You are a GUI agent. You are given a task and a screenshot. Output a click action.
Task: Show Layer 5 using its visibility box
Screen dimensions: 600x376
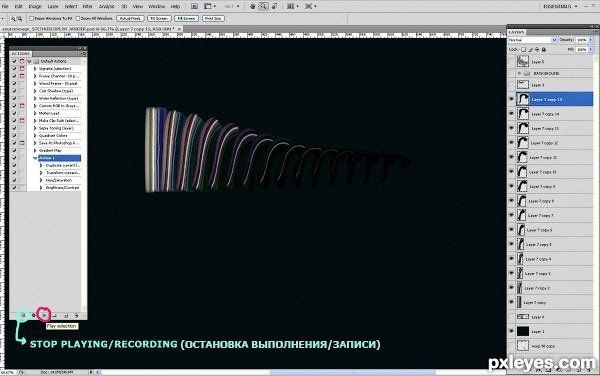(x=512, y=62)
